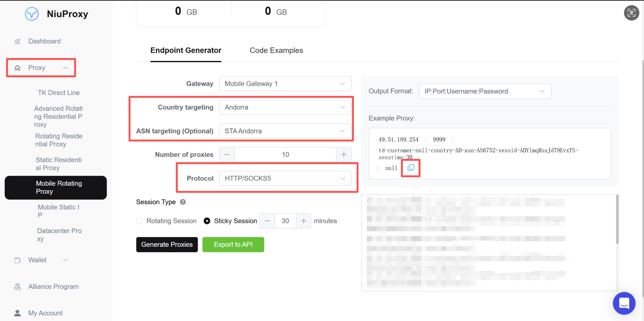Open Dashboard from the sidebar
644x321 pixels.
[x=44, y=41]
